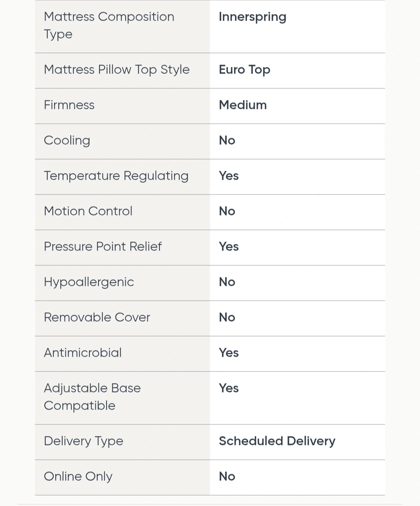Click the Online Only row label
Image resolution: width=420 pixels, height=506 pixels.
78,476
